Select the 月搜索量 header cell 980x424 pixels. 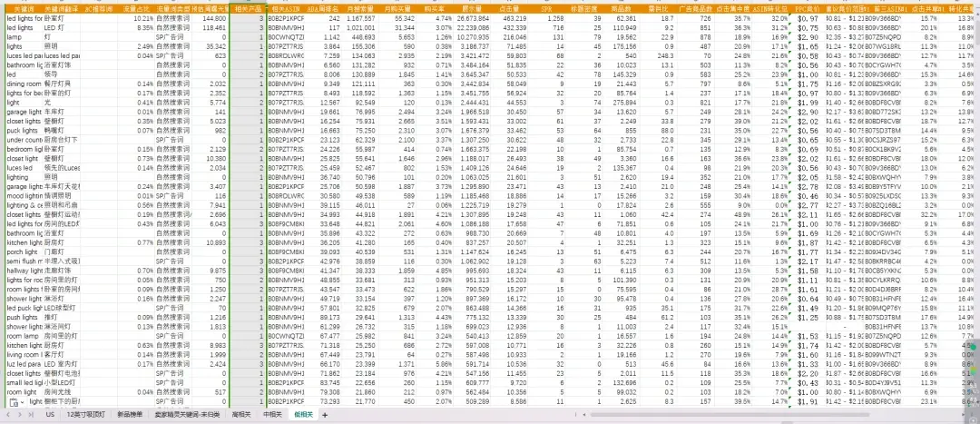pos(360,10)
